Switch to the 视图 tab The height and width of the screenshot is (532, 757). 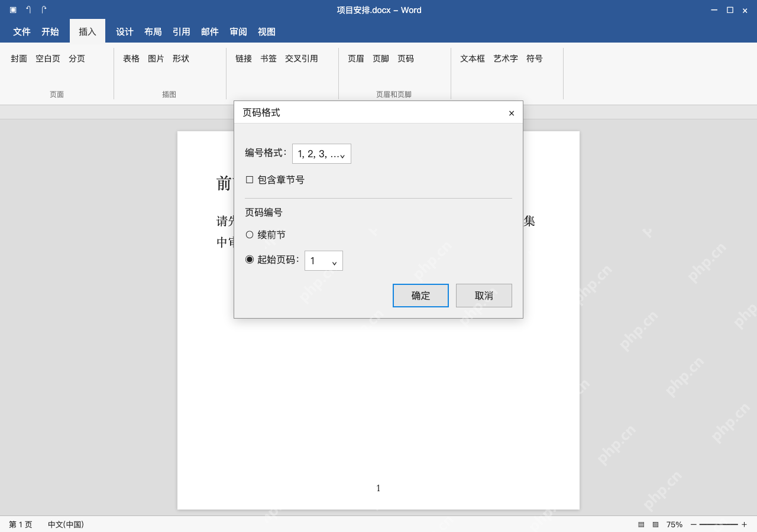(267, 32)
